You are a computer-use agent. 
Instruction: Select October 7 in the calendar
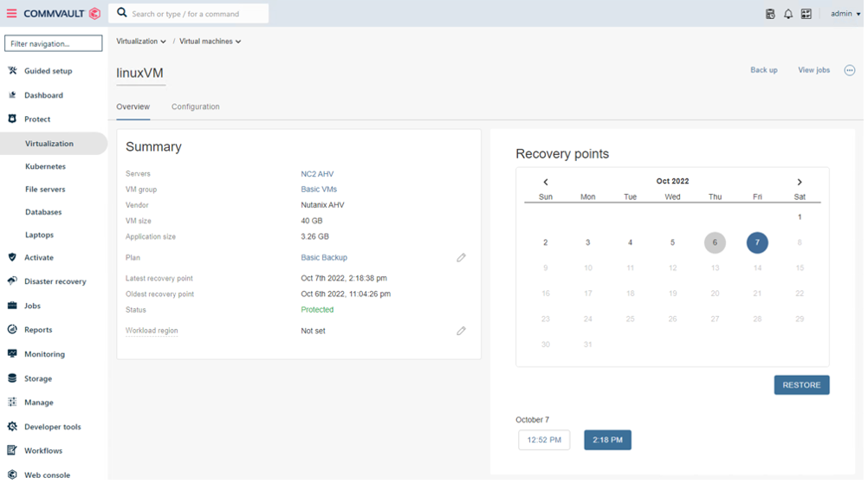[x=757, y=242]
